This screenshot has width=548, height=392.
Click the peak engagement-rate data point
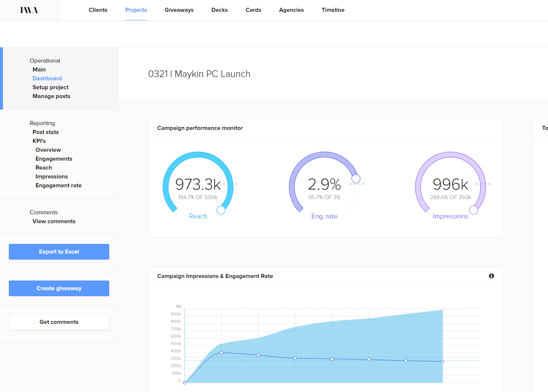pos(222,353)
